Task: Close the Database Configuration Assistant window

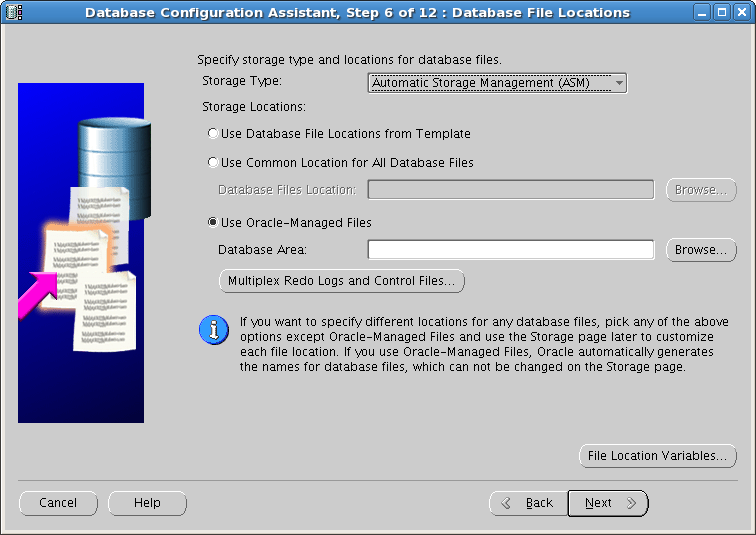Action: [x=742, y=12]
